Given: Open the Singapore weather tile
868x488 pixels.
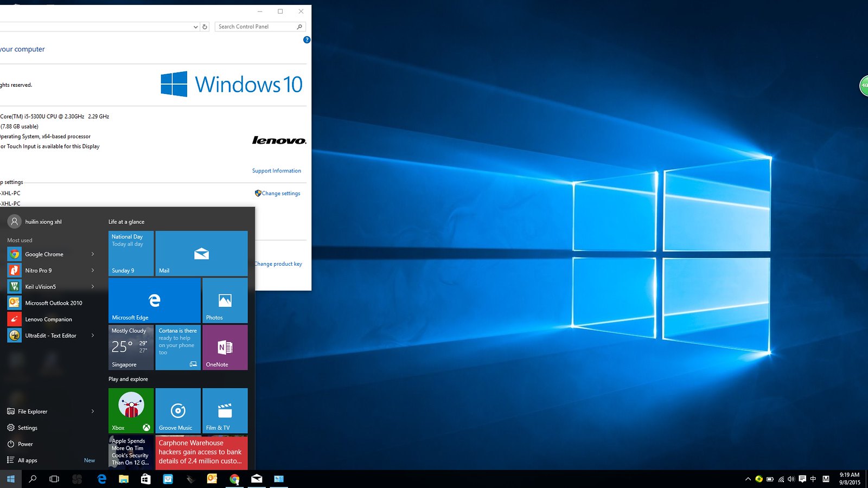Looking at the screenshot, I should click(x=131, y=348).
